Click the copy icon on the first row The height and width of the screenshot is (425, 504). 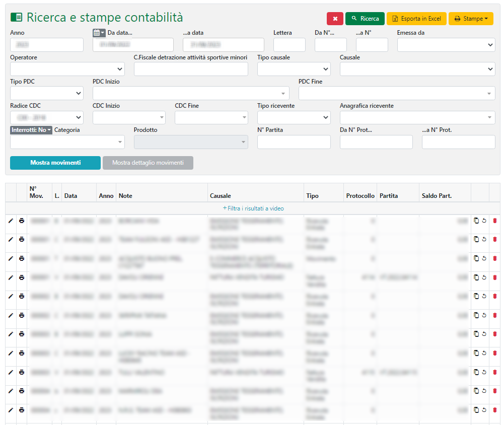tap(476, 220)
